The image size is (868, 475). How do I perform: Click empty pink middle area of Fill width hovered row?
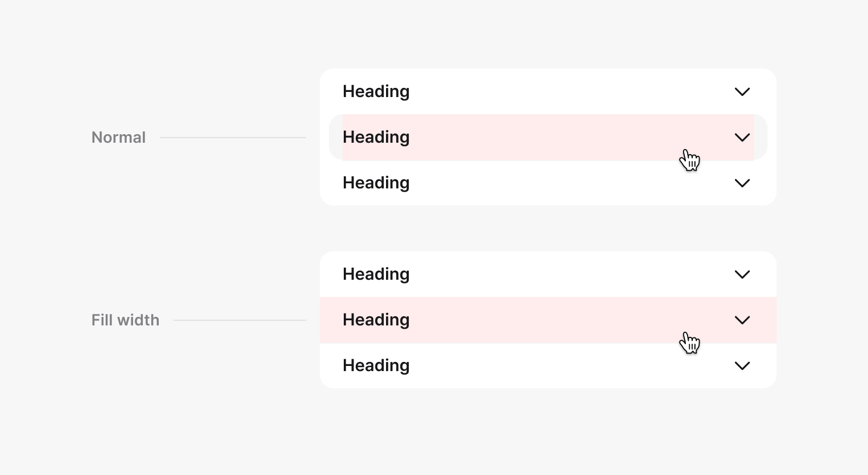click(542, 320)
